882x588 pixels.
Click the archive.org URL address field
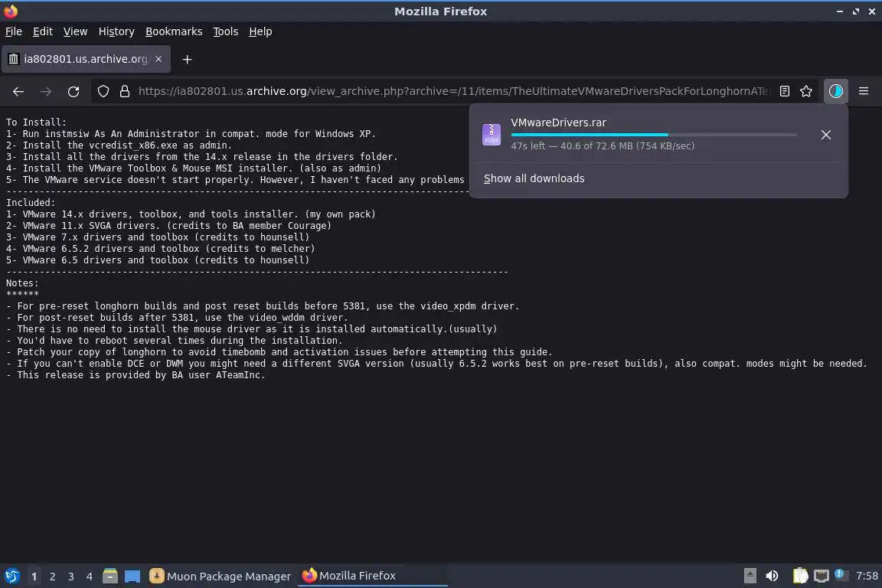pos(454,91)
